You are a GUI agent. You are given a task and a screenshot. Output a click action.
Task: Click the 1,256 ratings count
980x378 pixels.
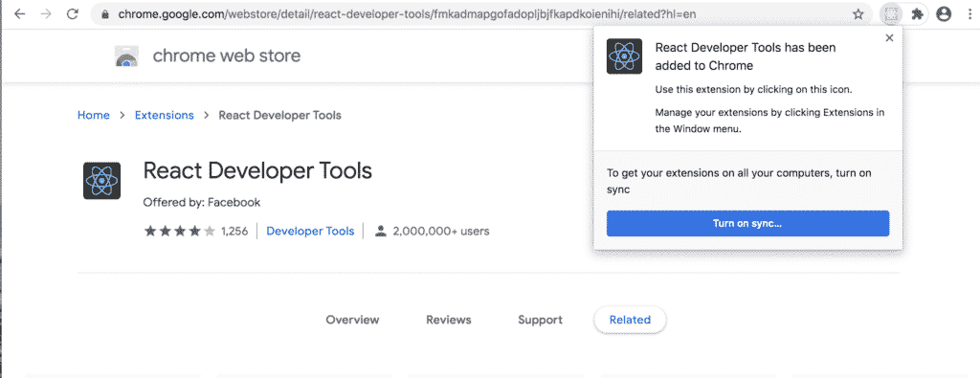234,232
